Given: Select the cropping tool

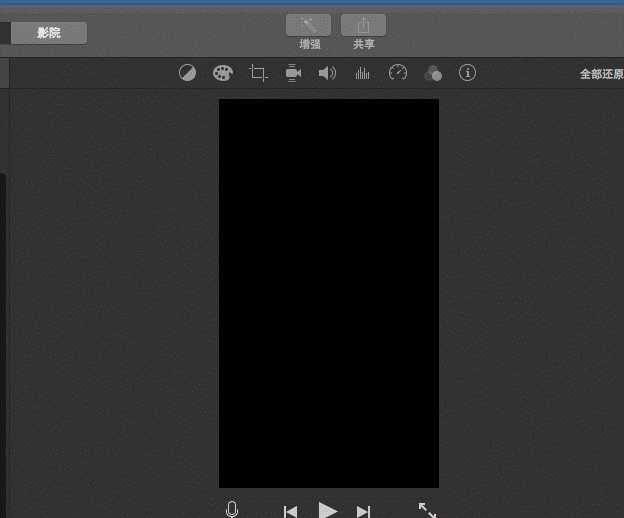Looking at the screenshot, I should pos(258,73).
